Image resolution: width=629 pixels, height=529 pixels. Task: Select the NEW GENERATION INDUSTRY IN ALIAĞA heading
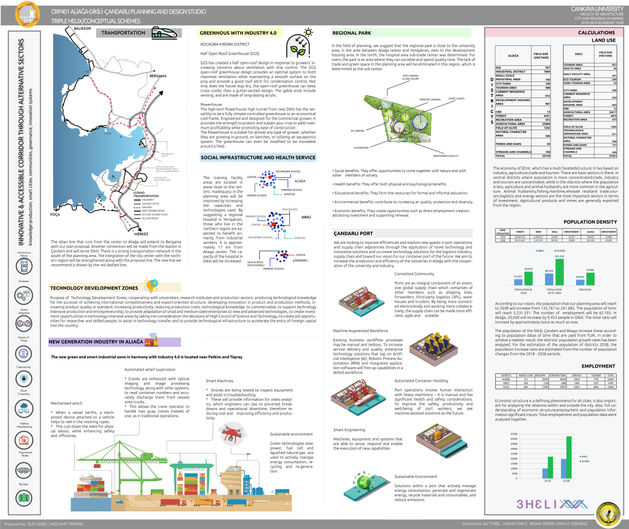pos(96,342)
